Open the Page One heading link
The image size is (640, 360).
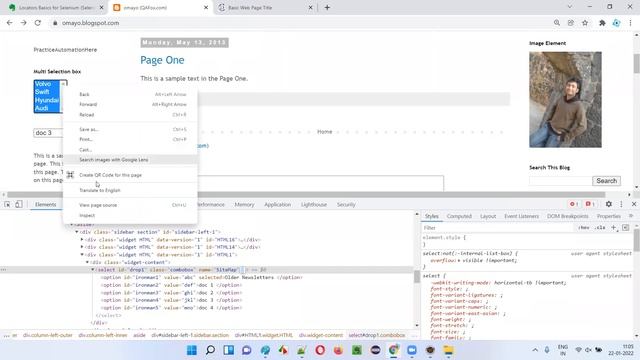(x=162, y=60)
